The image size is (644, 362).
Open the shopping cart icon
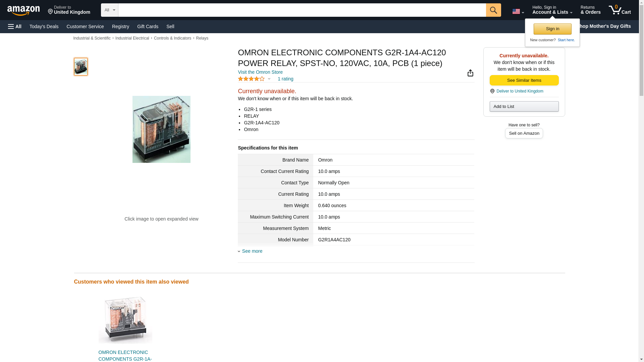point(620,10)
